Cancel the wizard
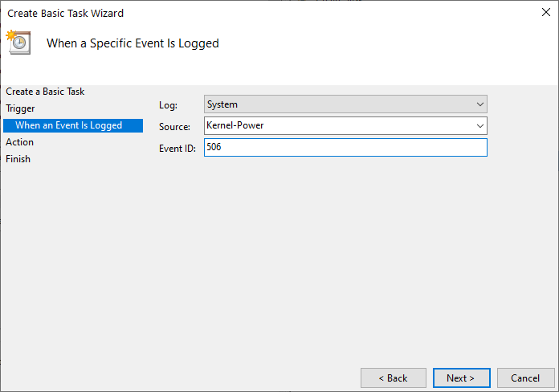559x392 pixels. [x=525, y=378]
